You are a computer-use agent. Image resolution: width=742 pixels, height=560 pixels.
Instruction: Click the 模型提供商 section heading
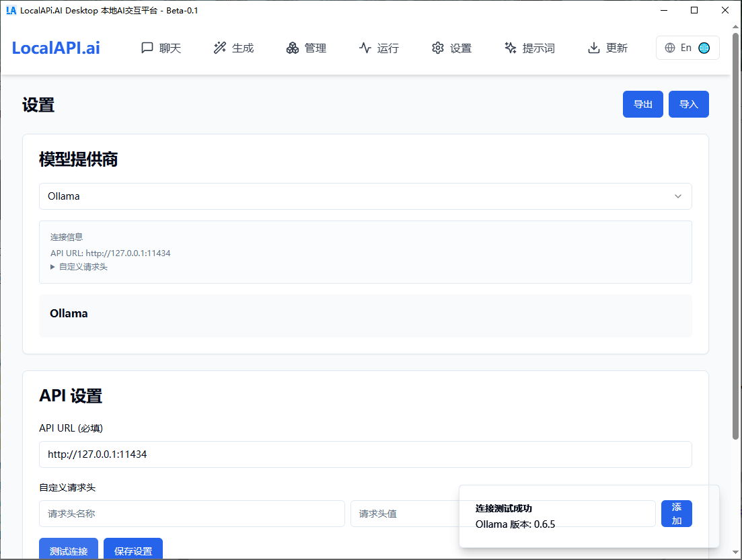78,159
